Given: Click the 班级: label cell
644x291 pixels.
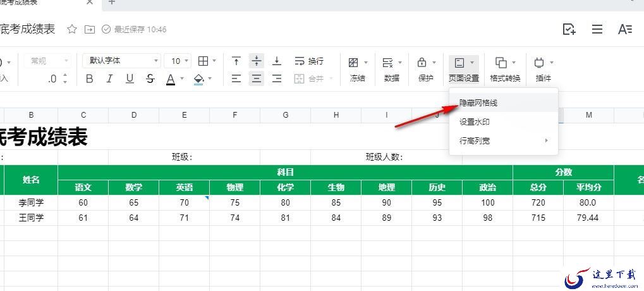Looking at the screenshot, I should [184, 158].
